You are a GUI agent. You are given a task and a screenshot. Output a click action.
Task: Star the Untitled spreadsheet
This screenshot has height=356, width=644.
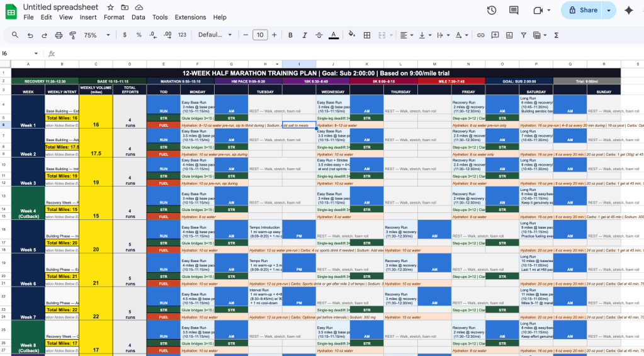click(x=110, y=7)
